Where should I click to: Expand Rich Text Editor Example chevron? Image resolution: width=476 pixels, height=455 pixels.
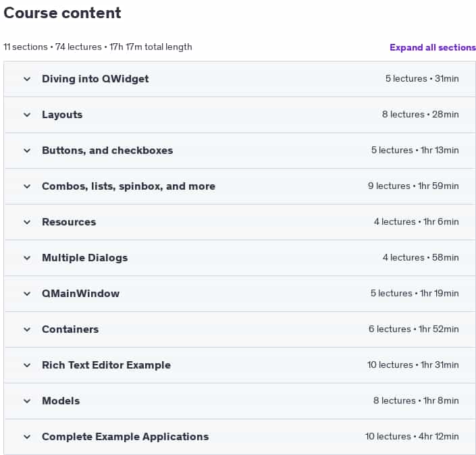(27, 365)
